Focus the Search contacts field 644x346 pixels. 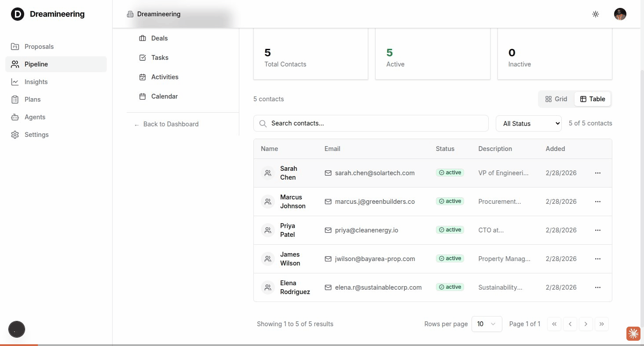[371, 123]
